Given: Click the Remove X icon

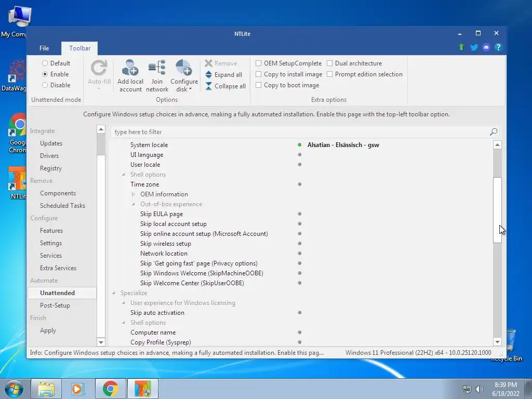Looking at the screenshot, I should (x=208, y=63).
